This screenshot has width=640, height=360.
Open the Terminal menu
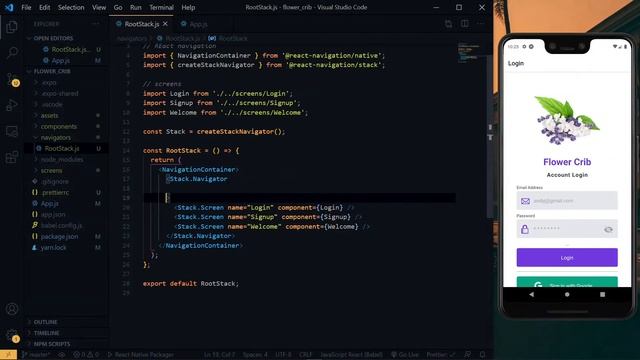pos(161,7)
